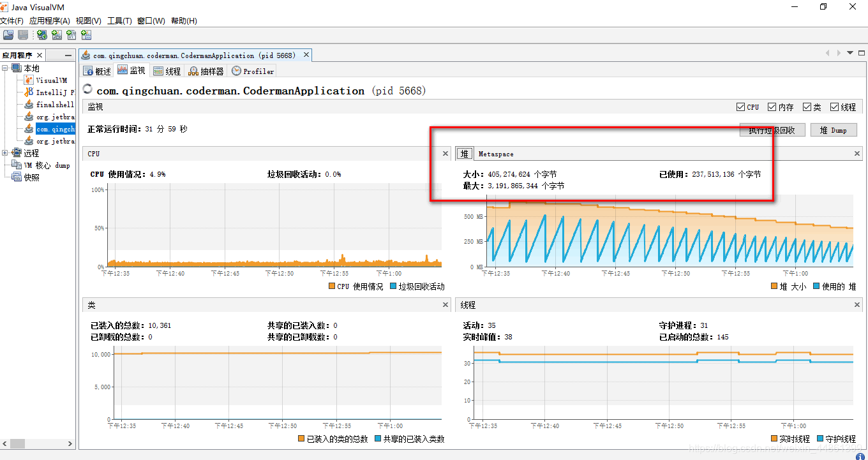Switch to the 概述 overview tab
This screenshot has width=868, height=460.
(98, 71)
